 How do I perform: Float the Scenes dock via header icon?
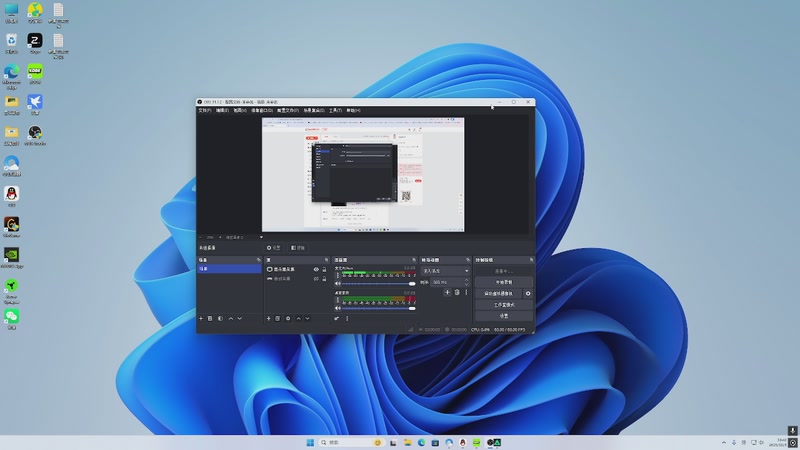pos(258,260)
